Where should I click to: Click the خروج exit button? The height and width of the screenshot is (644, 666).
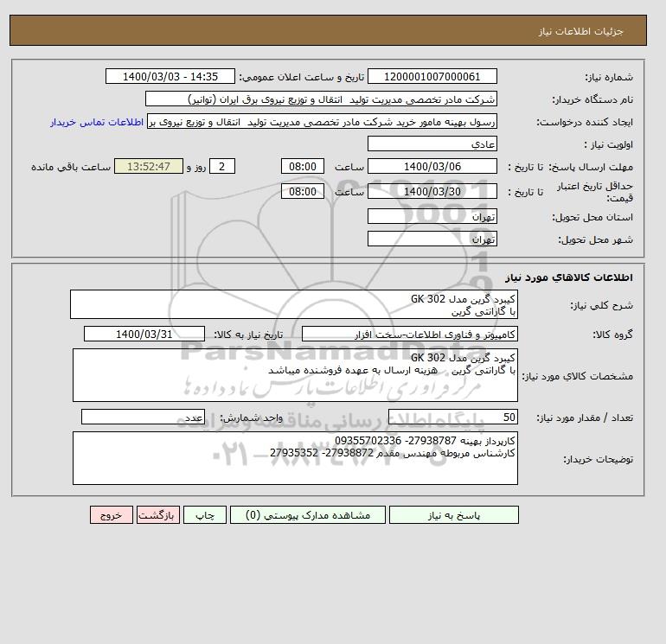tap(112, 514)
